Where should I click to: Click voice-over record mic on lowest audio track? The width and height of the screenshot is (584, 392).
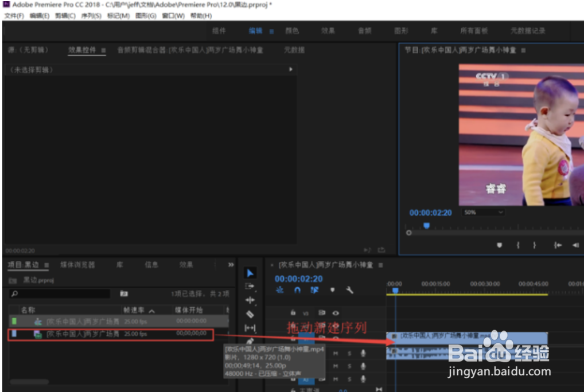tap(363, 379)
